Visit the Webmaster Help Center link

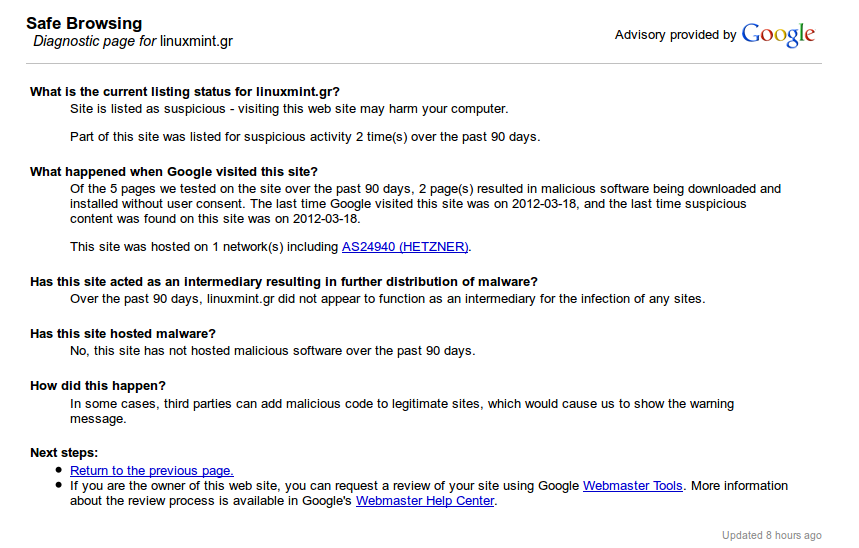pyautogui.click(x=425, y=501)
